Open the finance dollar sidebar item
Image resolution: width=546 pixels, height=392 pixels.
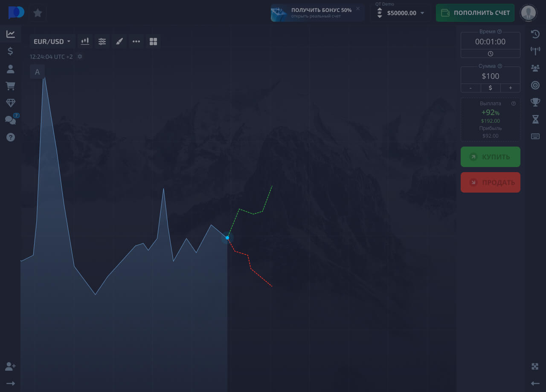(x=11, y=51)
